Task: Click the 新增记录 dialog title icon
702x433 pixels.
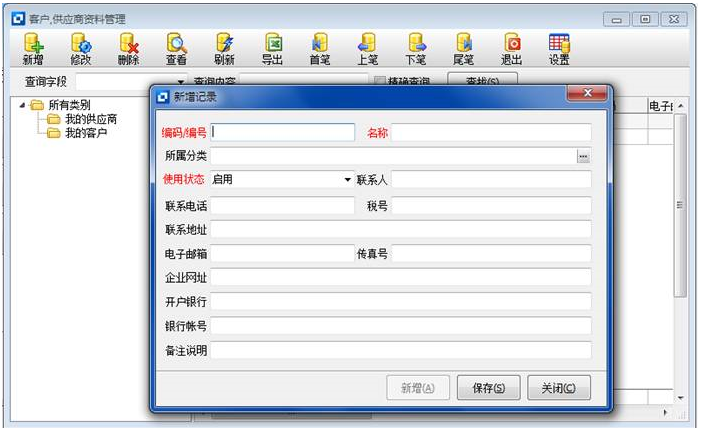Action: coord(163,97)
